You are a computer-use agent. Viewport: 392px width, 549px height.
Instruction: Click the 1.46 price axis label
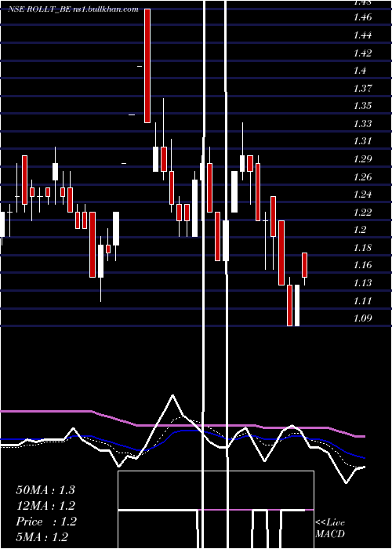coord(362,16)
